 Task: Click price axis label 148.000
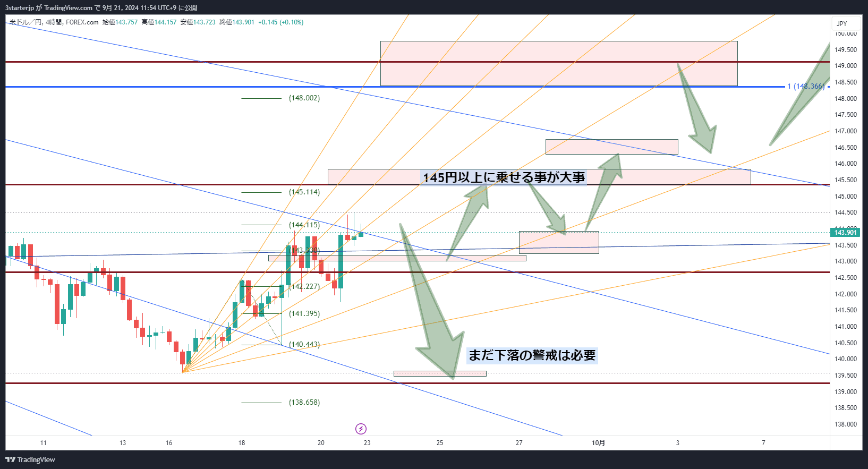846,99
